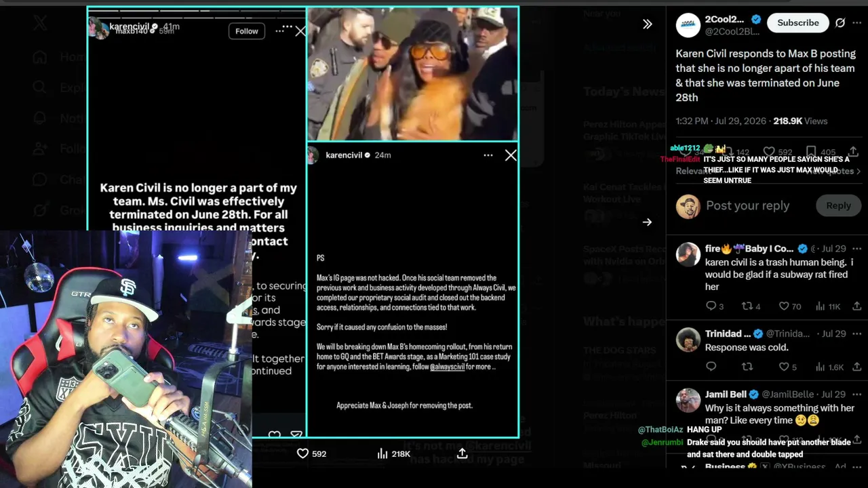
Task: View post analytics showing 218K below the media
Action: tap(383, 453)
